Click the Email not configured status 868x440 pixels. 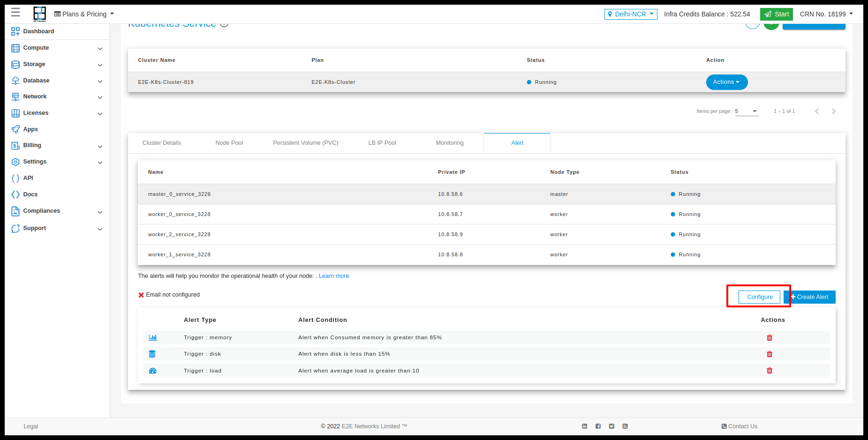click(169, 295)
